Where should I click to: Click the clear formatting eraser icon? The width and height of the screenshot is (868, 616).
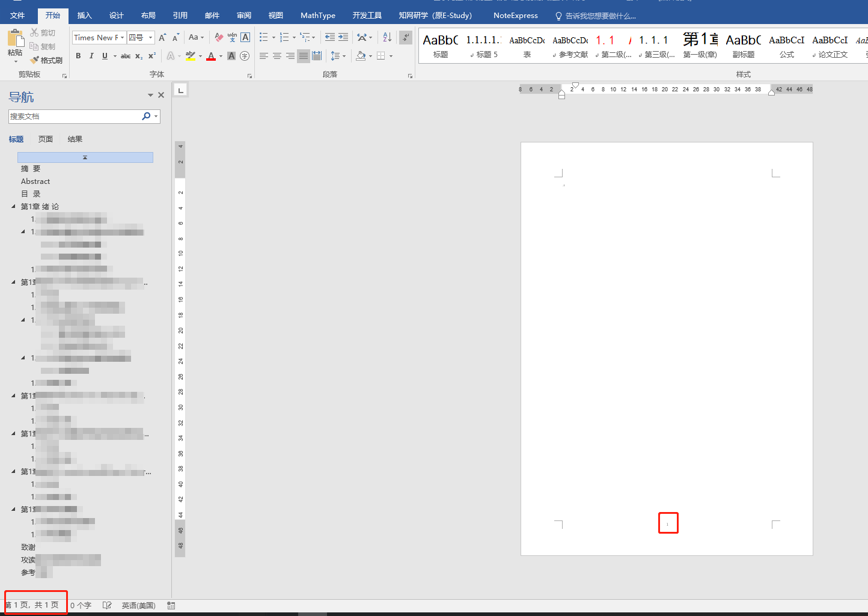(x=219, y=37)
